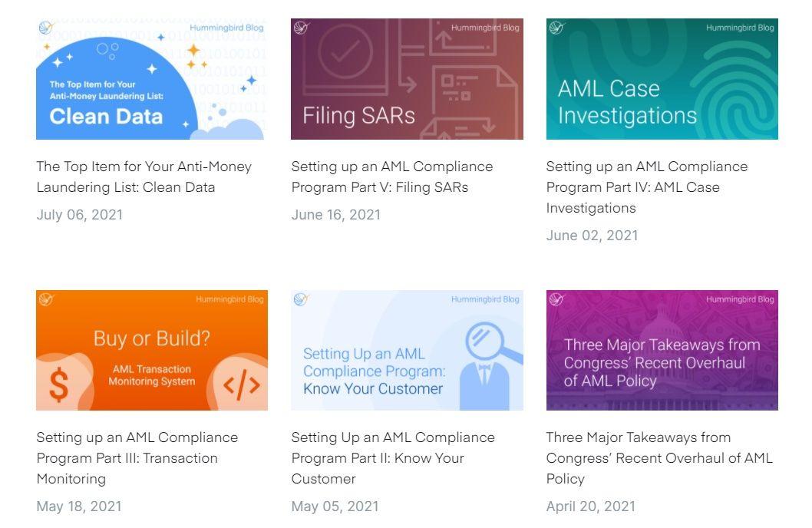Click hummingbird logo on Clean Data thumbnail
The width and height of the screenshot is (812, 528).
46,28
